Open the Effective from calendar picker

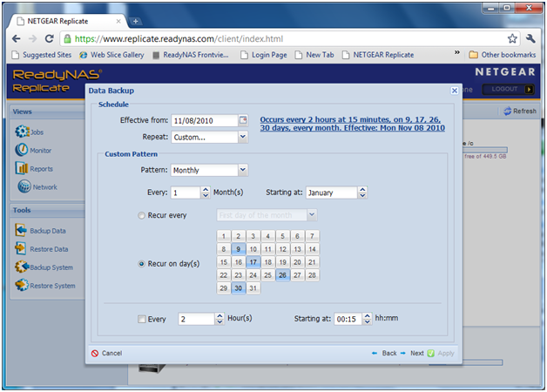pos(243,120)
